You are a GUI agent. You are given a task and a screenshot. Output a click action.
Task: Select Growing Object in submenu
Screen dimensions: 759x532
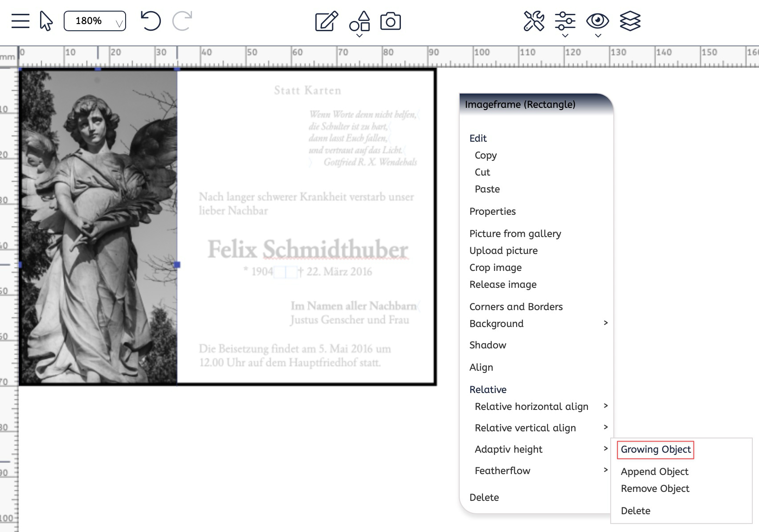656,450
